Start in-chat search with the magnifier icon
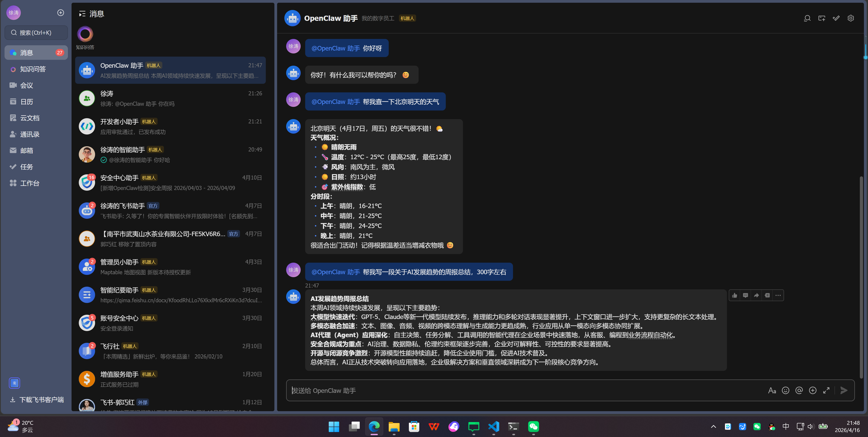868x437 pixels. [x=807, y=18]
